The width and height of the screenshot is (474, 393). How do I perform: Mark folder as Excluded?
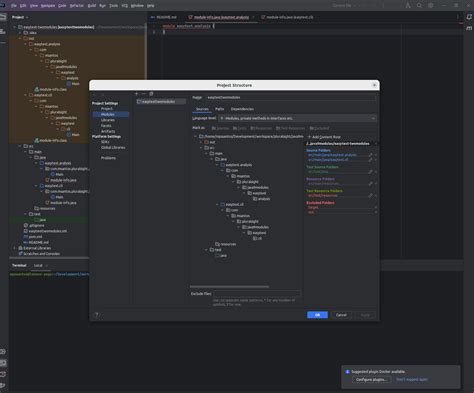tap(319, 128)
